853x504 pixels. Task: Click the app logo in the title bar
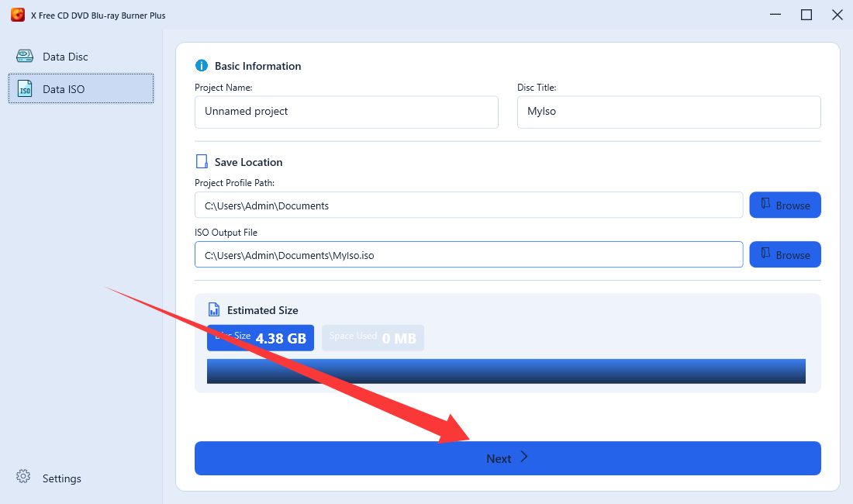pos(18,15)
